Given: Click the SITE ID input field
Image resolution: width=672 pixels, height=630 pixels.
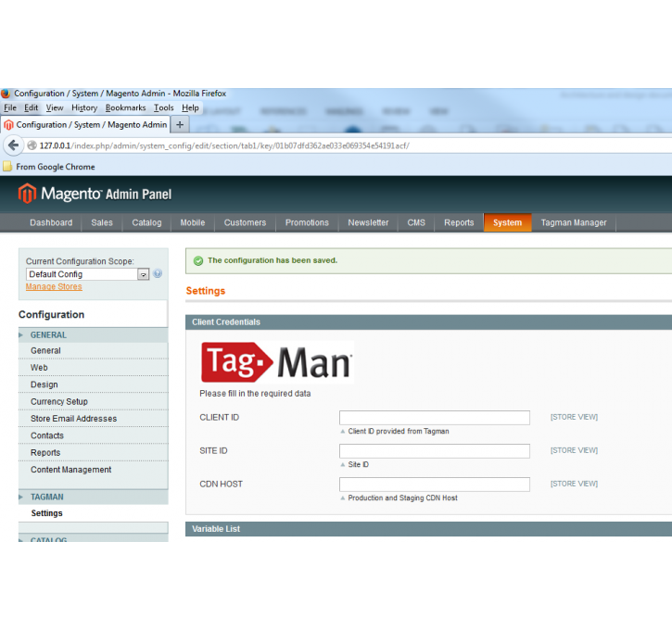Looking at the screenshot, I should pos(434,451).
